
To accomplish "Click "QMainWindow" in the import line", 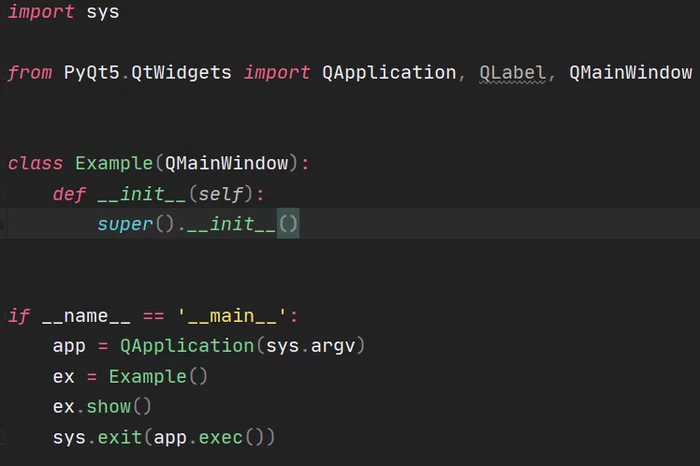I will pyautogui.click(x=630, y=72).
